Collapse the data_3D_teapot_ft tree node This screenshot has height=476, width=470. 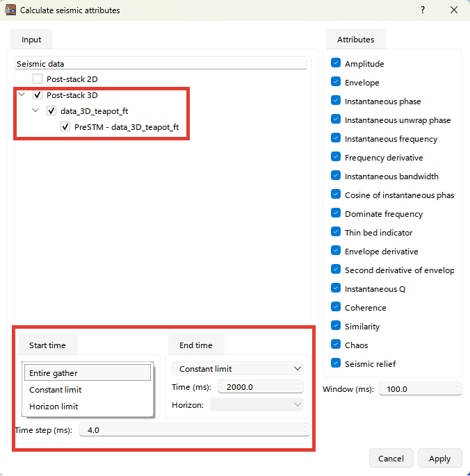tap(36, 111)
